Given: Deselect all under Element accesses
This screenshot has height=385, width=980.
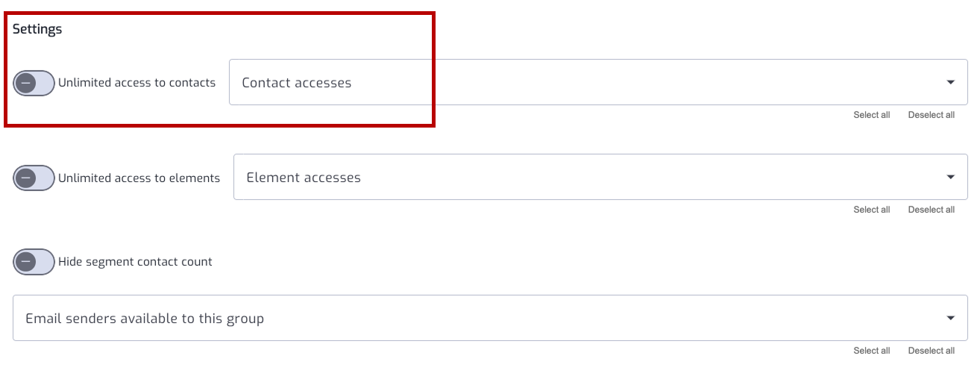Looking at the screenshot, I should [931, 210].
